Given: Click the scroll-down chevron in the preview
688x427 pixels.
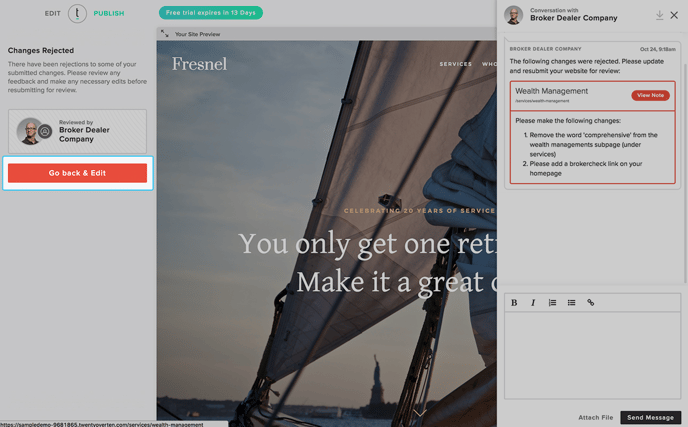Looking at the screenshot, I should 419,413.
